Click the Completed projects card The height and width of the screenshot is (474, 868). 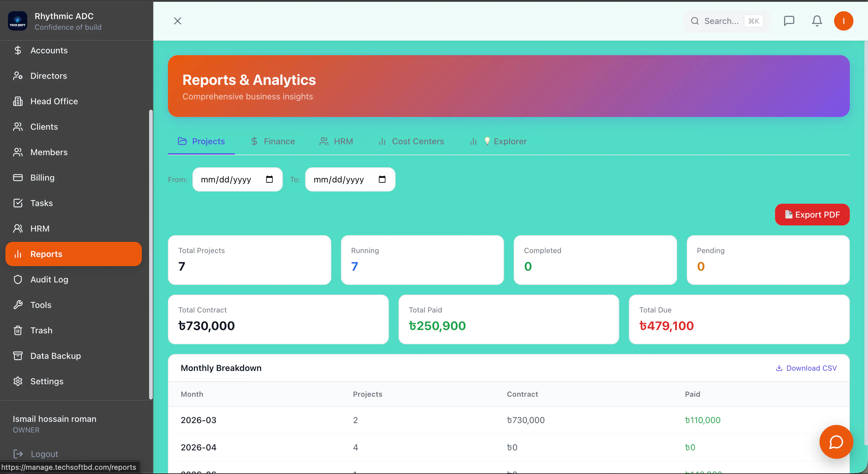pos(595,260)
